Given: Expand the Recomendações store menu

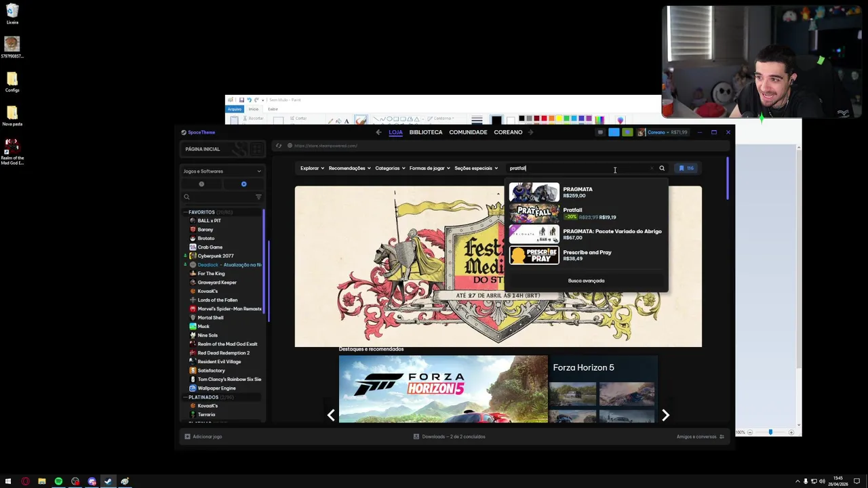Looking at the screenshot, I should (349, 168).
